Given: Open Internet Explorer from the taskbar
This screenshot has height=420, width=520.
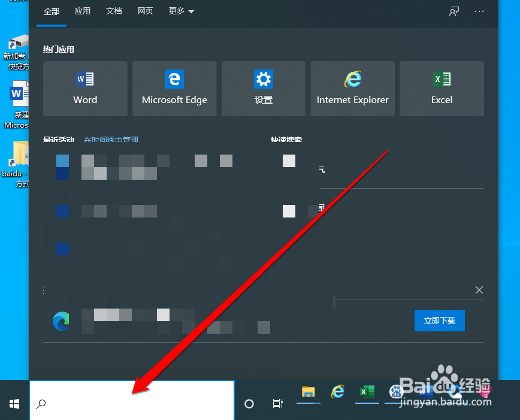Looking at the screenshot, I should (x=338, y=392).
